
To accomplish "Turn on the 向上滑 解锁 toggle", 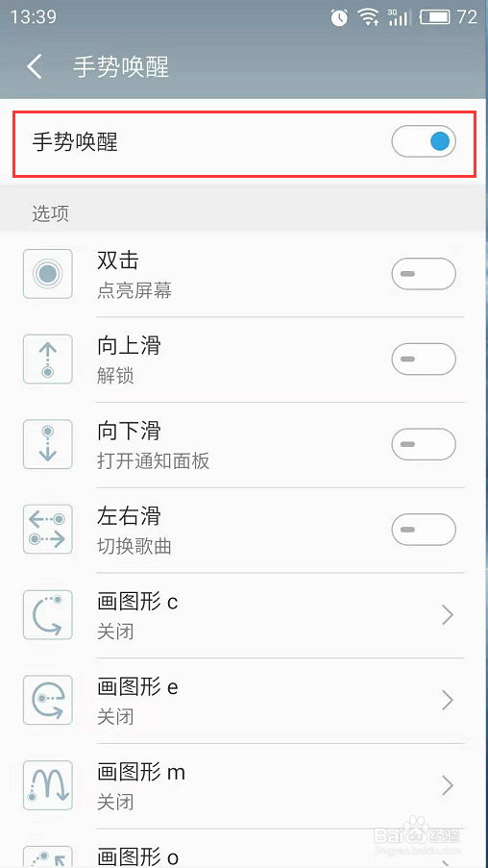I will (424, 359).
